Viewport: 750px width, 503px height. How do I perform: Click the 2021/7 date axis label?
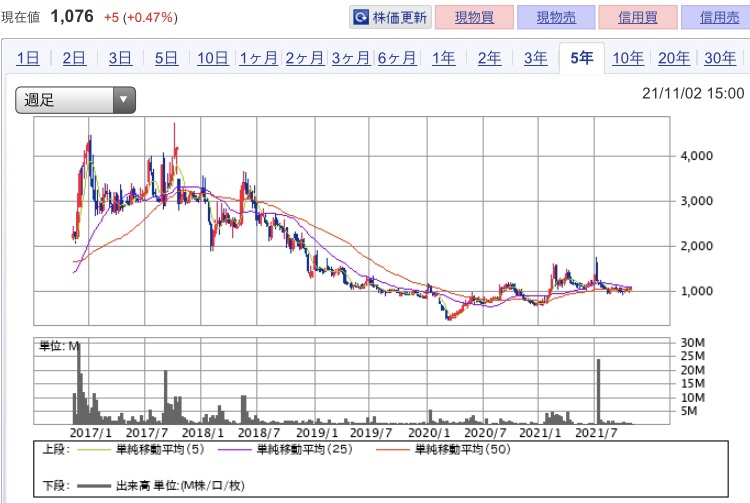(596, 433)
